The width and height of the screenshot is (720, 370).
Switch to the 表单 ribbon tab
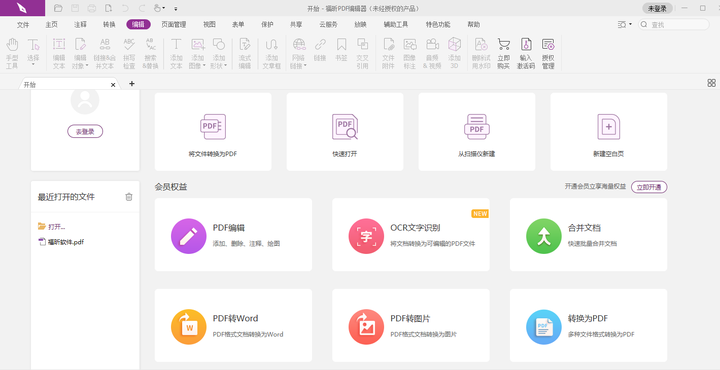(238, 24)
